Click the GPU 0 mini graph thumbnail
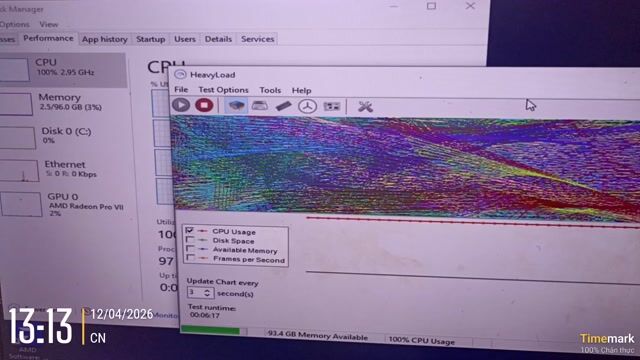 coord(21,204)
